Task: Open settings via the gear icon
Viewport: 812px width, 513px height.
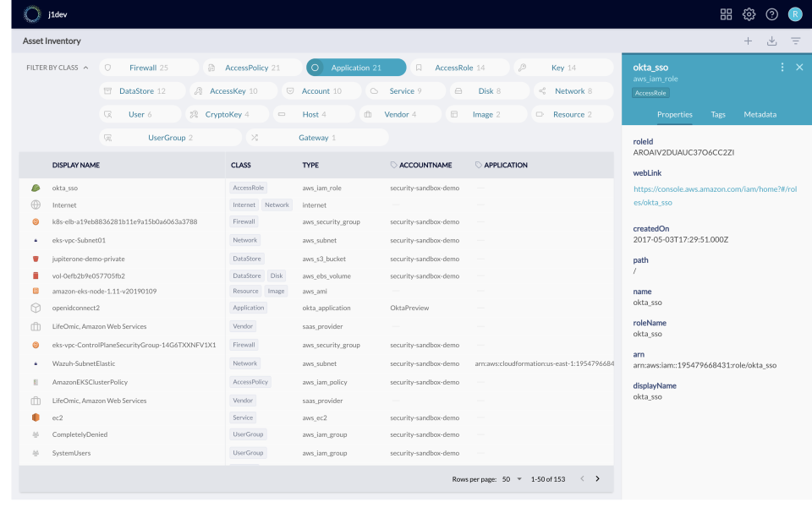Action: tap(749, 14)
